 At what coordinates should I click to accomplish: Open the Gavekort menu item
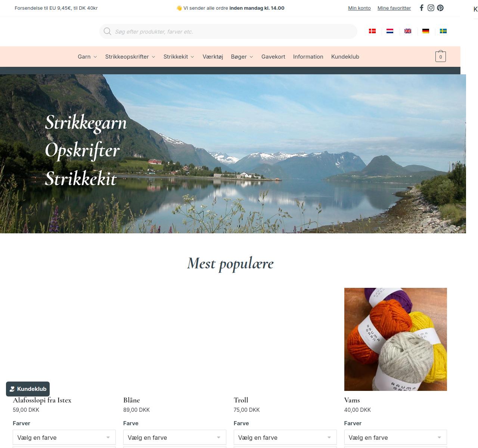tap(273, 57)
